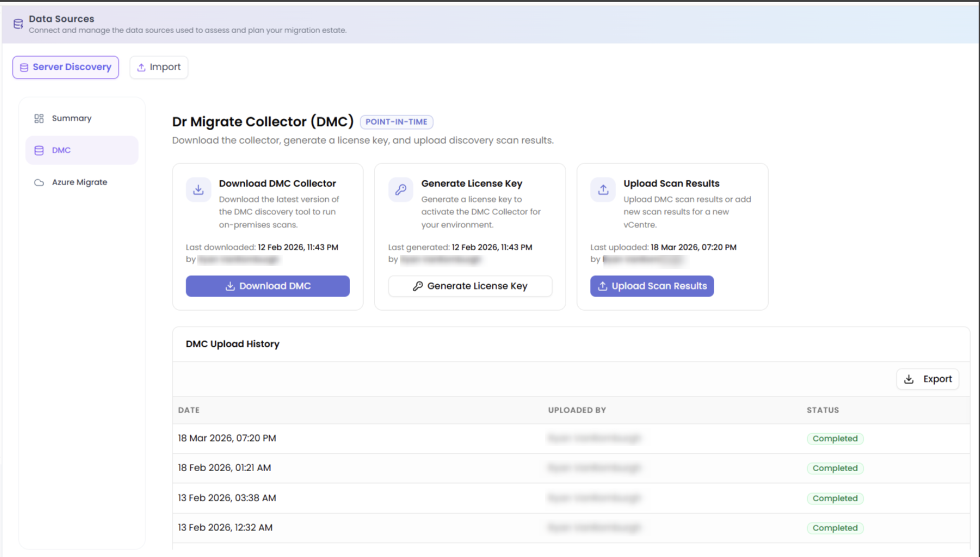Open the Server Discovery tab
This screenshot has width=980, height=557.
(x=66, y=67)
